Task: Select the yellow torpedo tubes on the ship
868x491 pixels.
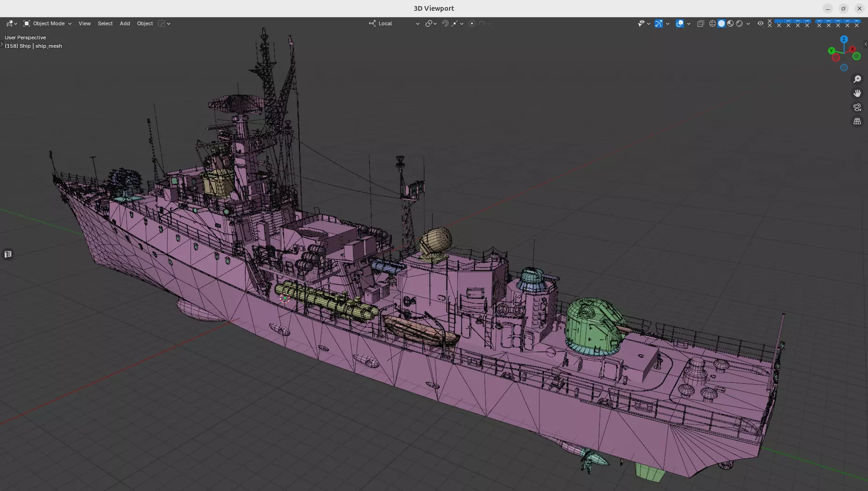Action: point(326,302)
